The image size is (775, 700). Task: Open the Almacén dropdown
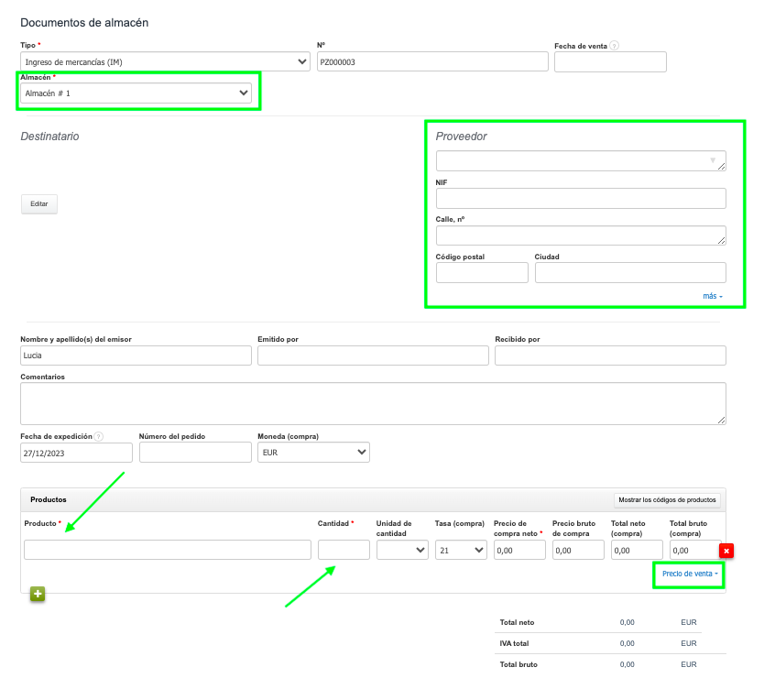tap(136, 93)
